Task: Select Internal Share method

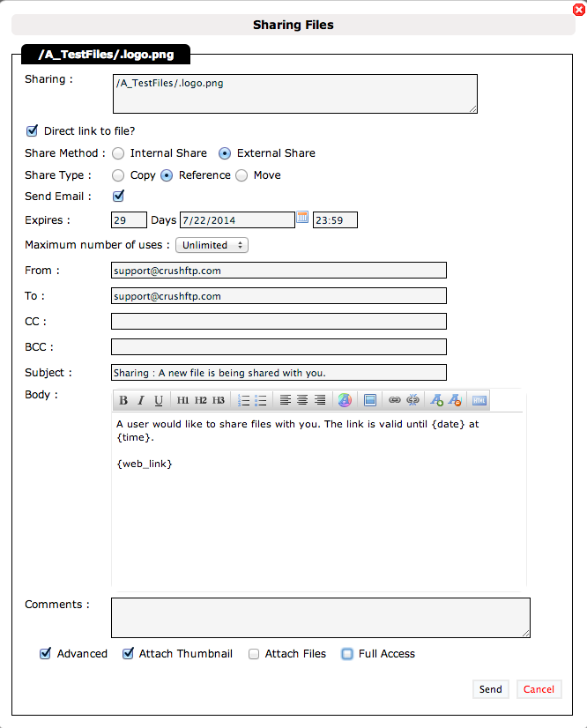Action: point(118,153)
